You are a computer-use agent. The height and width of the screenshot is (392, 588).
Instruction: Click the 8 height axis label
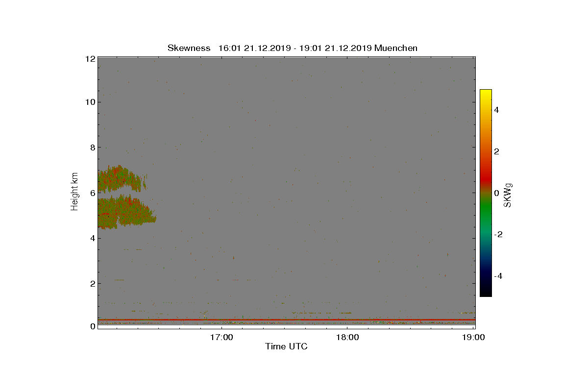(92, 147)
